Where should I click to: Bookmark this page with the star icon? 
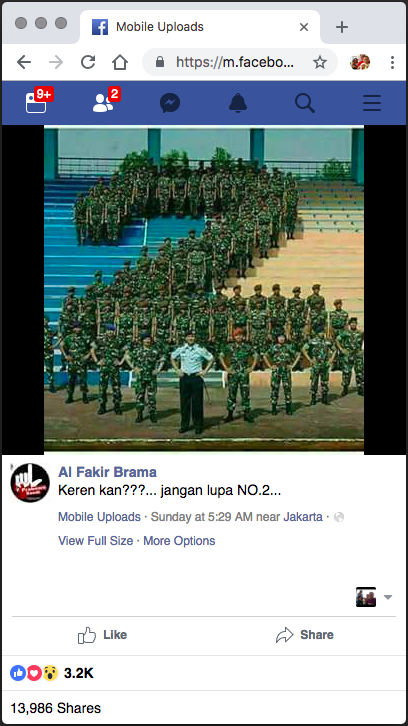pyautogui.click(x=320, y=62)
